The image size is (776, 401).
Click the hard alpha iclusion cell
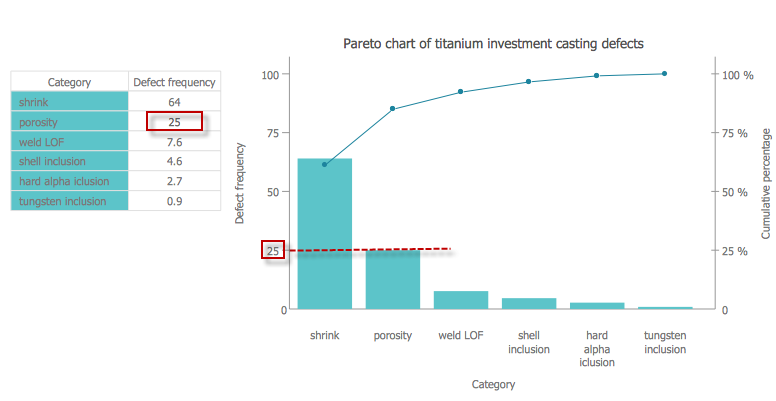click(70, 181)
